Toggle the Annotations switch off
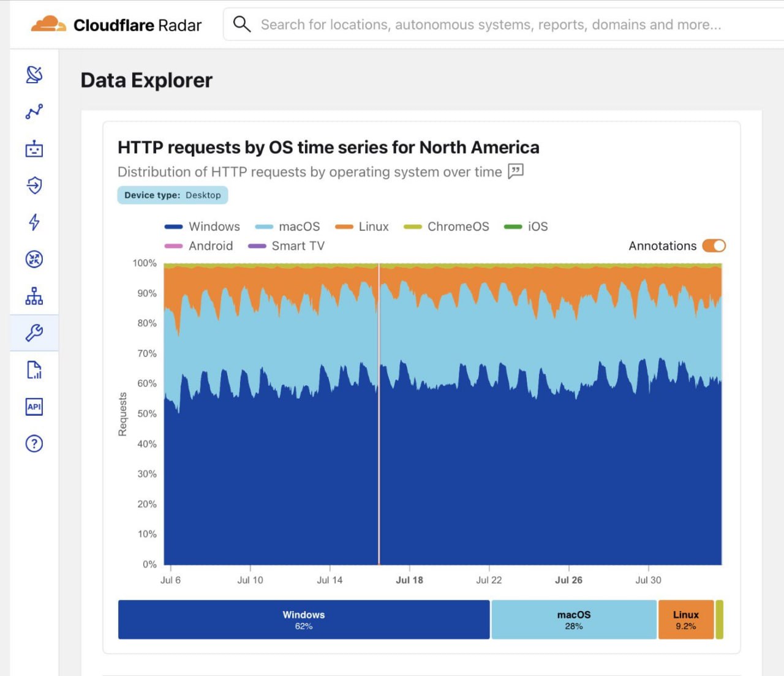Screen dimensions: 784x676 click(x=714, y=246)
